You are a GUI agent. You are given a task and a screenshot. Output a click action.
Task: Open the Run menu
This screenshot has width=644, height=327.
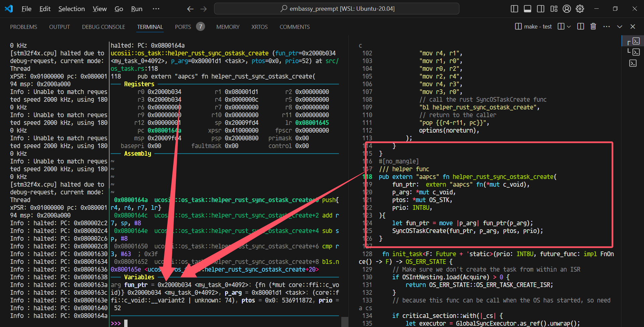click(137, 9)
